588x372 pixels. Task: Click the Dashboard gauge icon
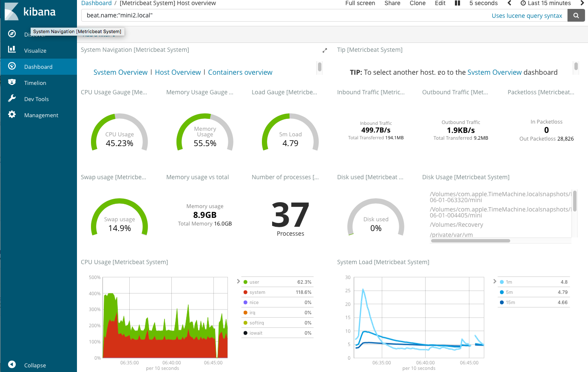[12, 66]
